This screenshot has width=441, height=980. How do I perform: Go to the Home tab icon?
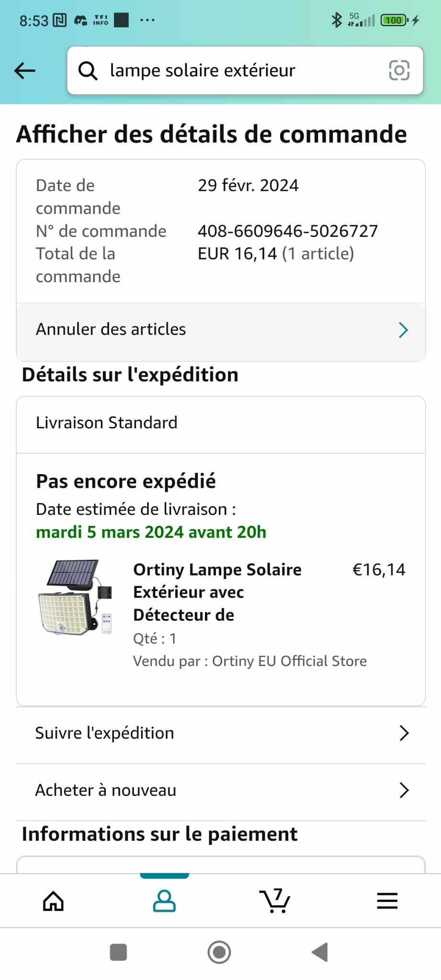[53, 901]
